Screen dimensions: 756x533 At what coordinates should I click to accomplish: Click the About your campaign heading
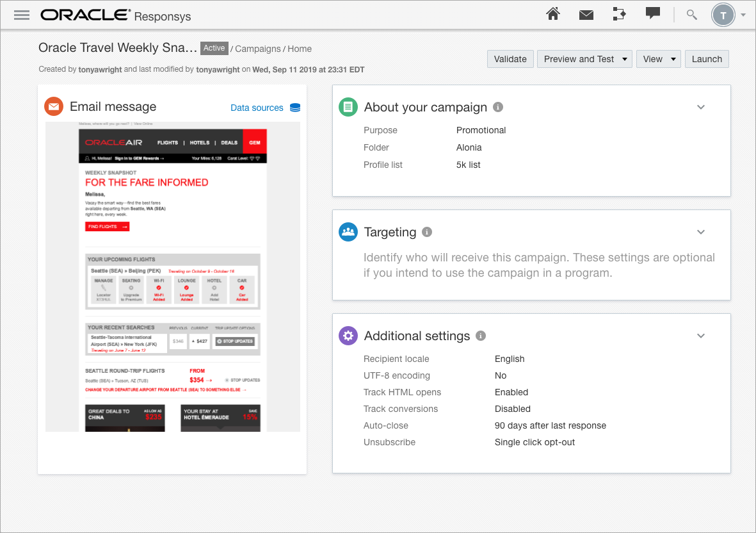(x=425, y=107)
